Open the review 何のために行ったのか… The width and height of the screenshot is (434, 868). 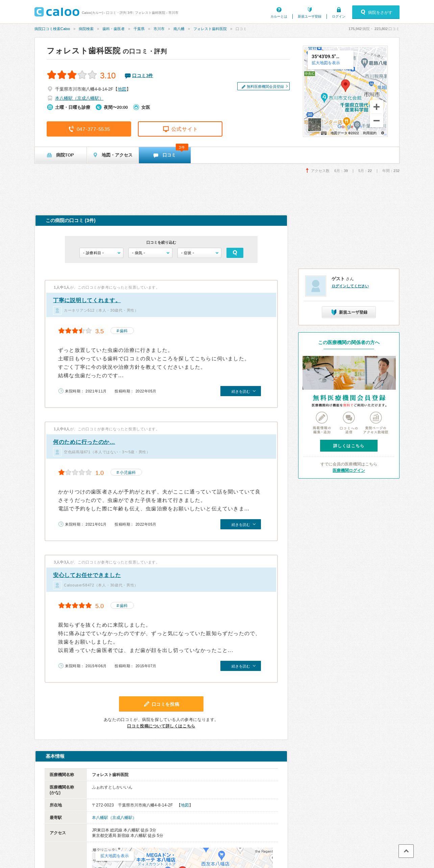click(x=84, y=442)
